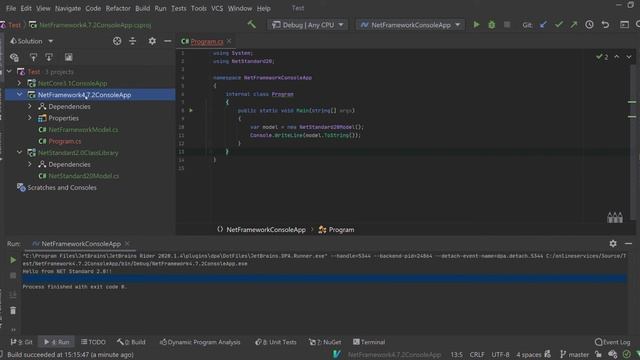Open the NuGet tool window
This screenshot has height=360, width=640.
point(325,342)
